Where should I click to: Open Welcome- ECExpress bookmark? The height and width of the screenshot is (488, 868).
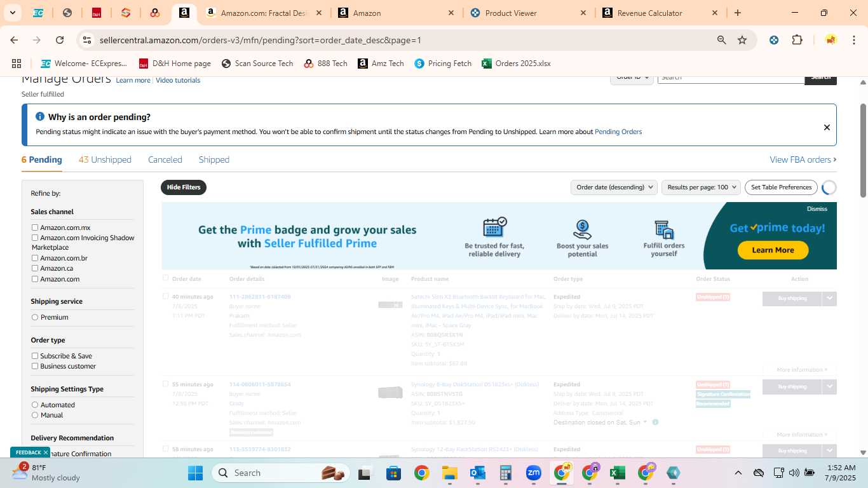84,64
